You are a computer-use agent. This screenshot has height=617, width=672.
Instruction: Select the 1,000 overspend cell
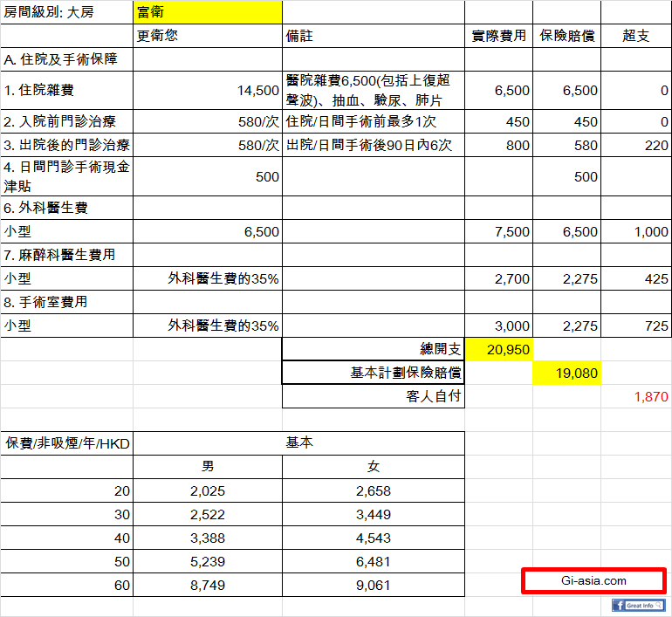click(x=636, y=231)
